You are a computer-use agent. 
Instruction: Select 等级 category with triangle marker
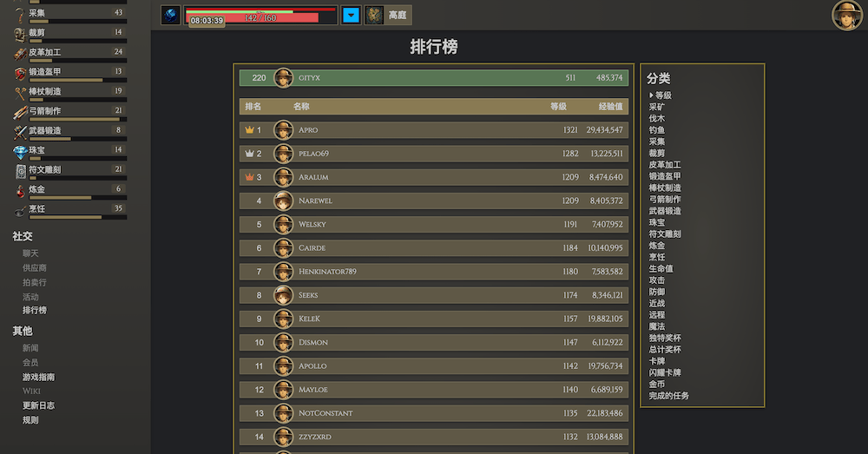tap(663, 95)
